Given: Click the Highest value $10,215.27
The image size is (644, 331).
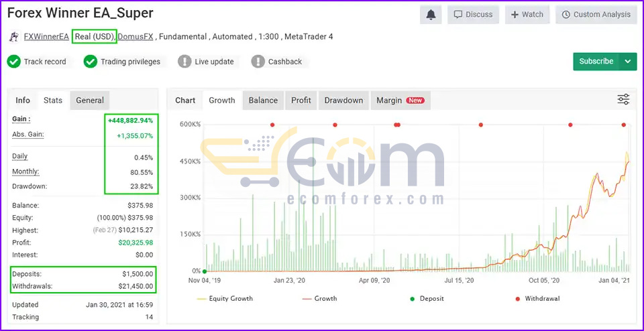Looking at the screenshot, I should [136, 230].
